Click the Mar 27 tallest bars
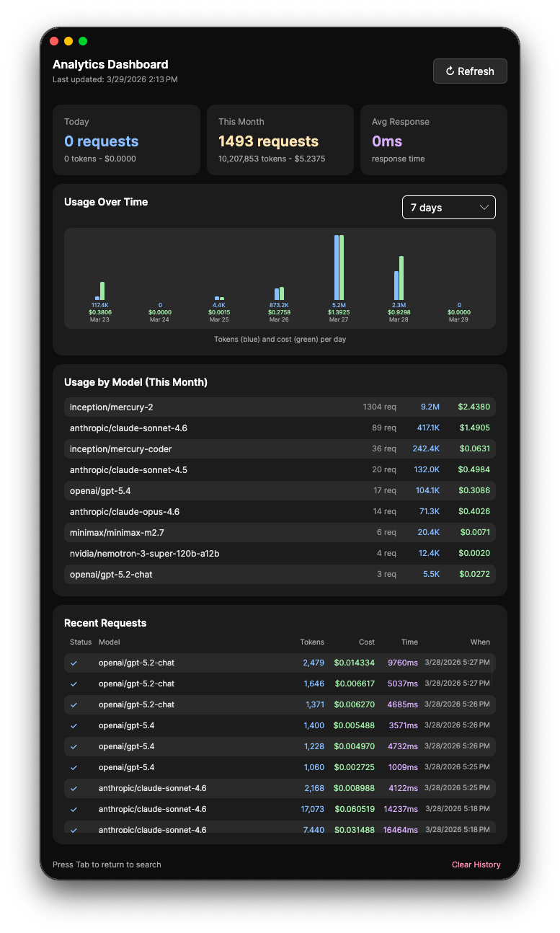The image size is (560, 933). coord(339,267)
